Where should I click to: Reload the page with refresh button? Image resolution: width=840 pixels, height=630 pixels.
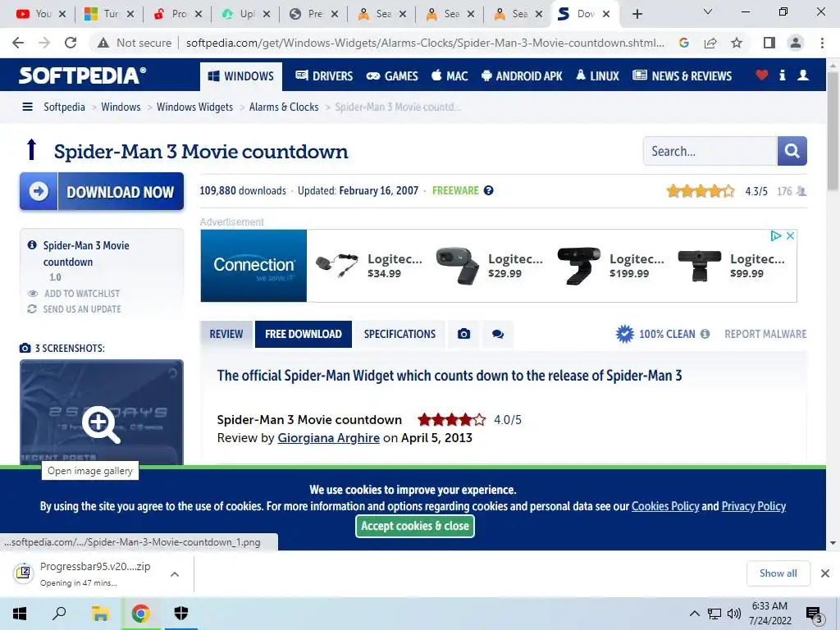pyautogui.click(x=71, y=43)
